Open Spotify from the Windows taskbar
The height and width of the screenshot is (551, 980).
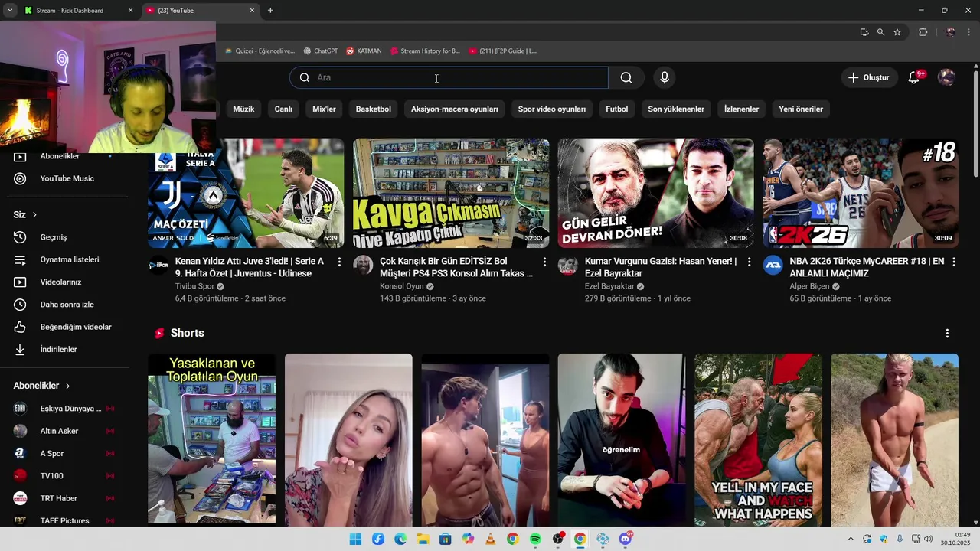click(535, 539)
